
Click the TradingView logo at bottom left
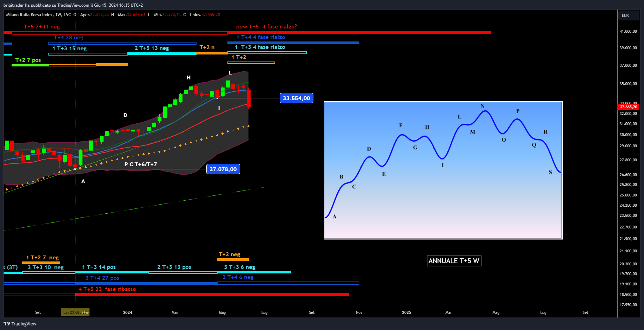pyautogui.click(x=20, y=324)
